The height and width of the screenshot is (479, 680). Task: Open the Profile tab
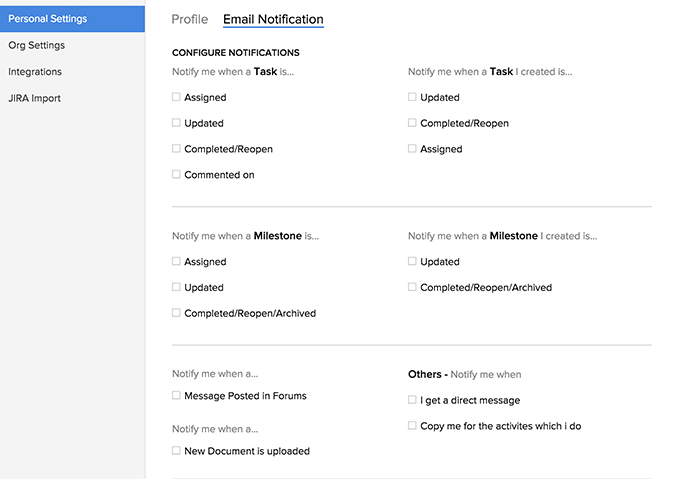point(190,19)
